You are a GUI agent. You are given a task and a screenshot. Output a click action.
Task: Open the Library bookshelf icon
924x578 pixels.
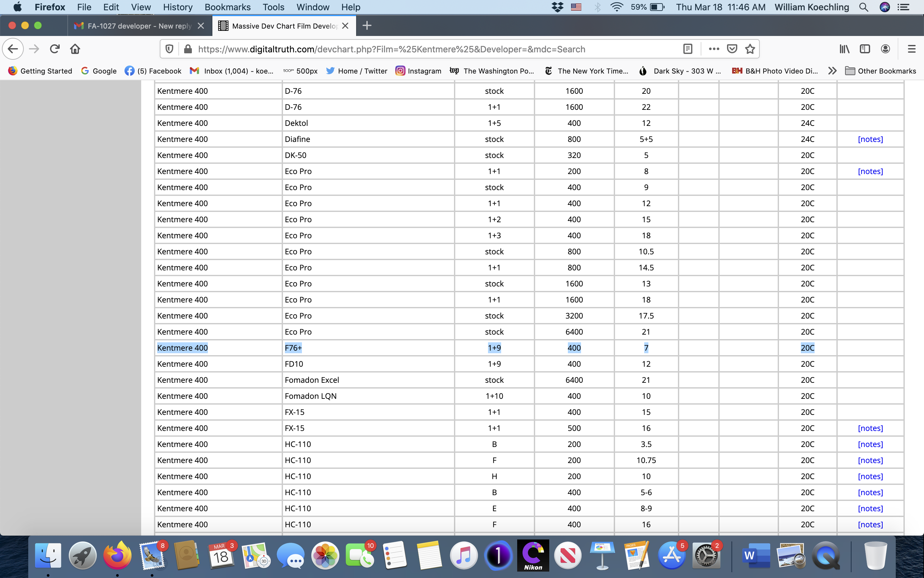[844, 49]
